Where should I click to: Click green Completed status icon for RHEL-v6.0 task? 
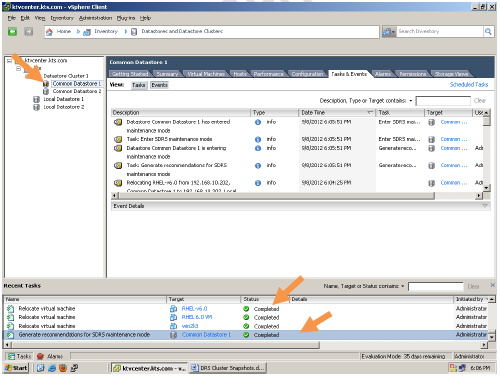(x=246, y=309)
